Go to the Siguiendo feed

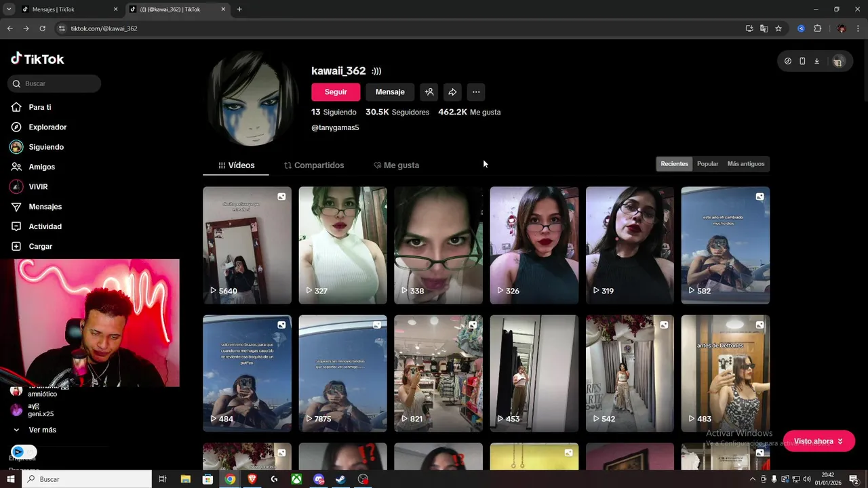46,147
